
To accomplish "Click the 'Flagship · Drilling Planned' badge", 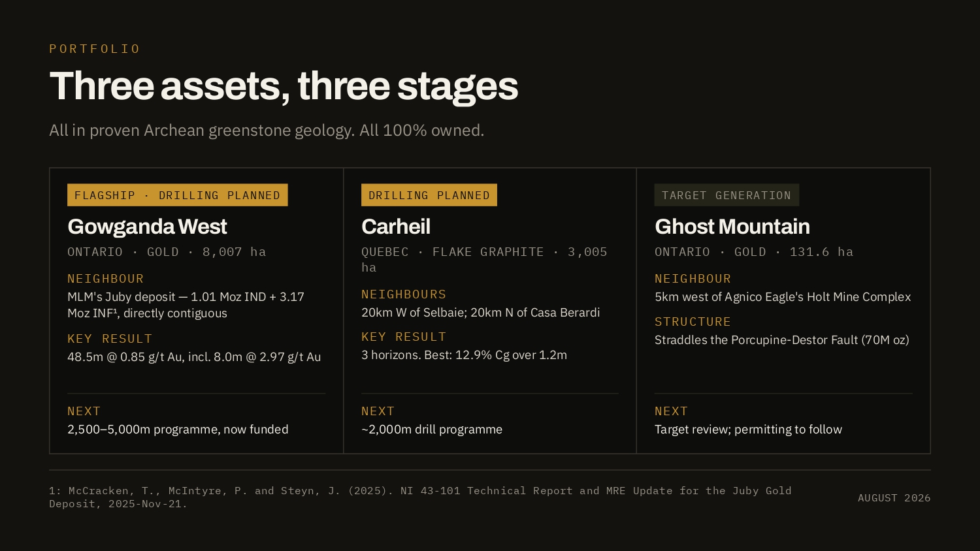I will (x=178, y=195).
